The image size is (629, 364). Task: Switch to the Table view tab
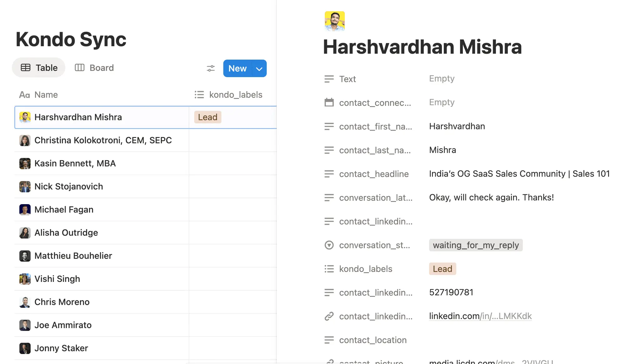click(x=39, y=68)
